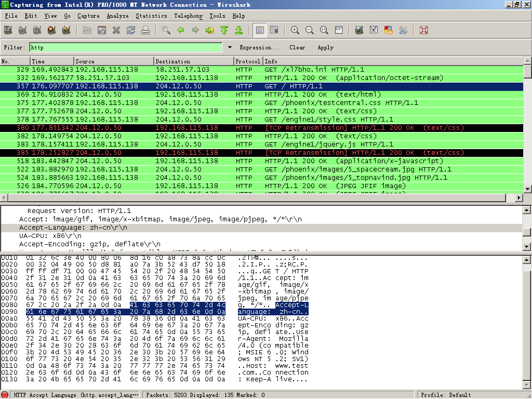
Task: Open a capture file via folder icon
Action: coord(87,30)
